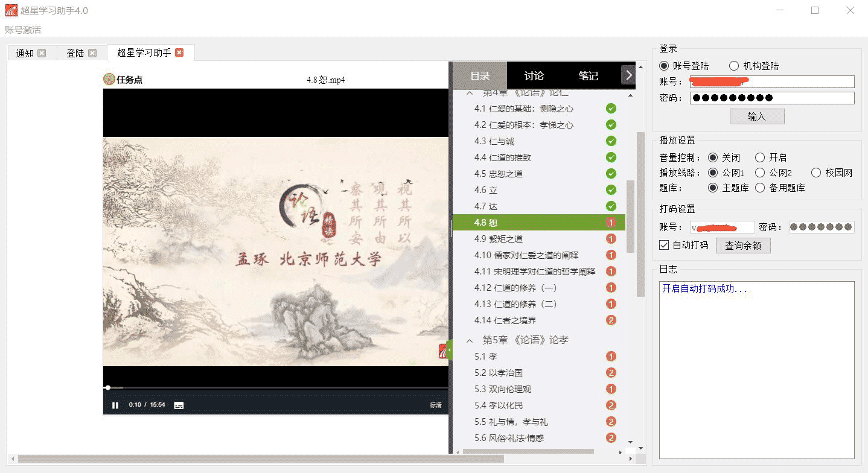This screenshot has width=868, height=473.
Task: Click pending badge for 4.13 仁道的修养（二）
Action: pos(611,304)
